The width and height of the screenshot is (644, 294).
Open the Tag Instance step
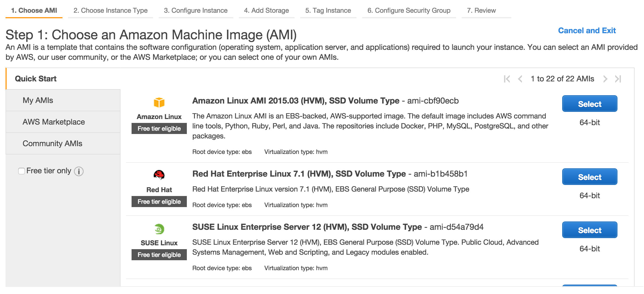coord(328,11)
